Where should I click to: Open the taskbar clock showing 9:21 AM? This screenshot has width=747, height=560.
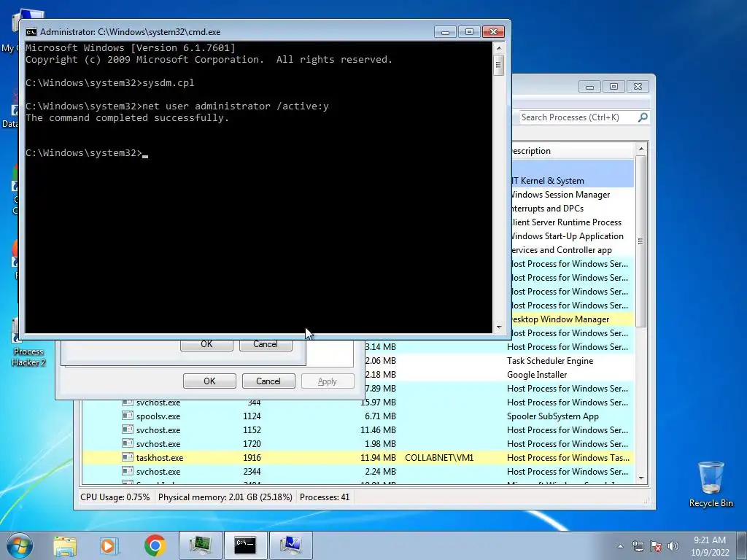coord(710,546)
